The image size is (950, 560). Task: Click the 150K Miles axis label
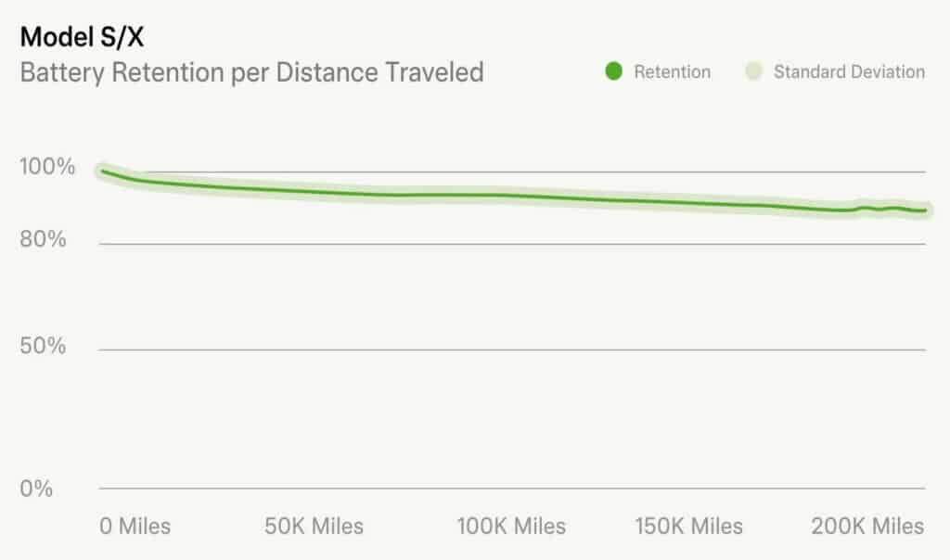689,527
